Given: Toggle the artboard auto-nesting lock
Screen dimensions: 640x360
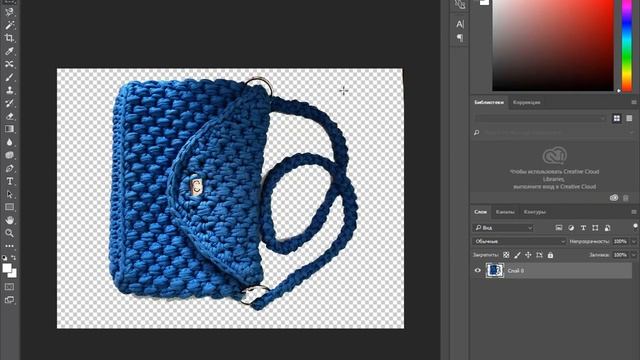Looking at the screenshot, I should [539, 255].
